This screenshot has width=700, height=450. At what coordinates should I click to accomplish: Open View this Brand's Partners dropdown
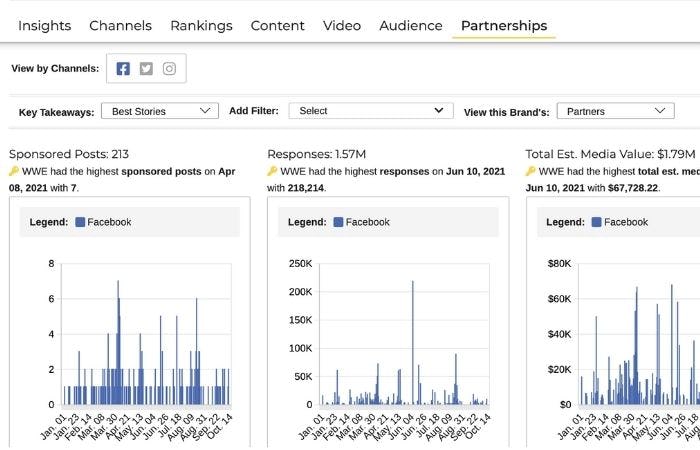614,111
